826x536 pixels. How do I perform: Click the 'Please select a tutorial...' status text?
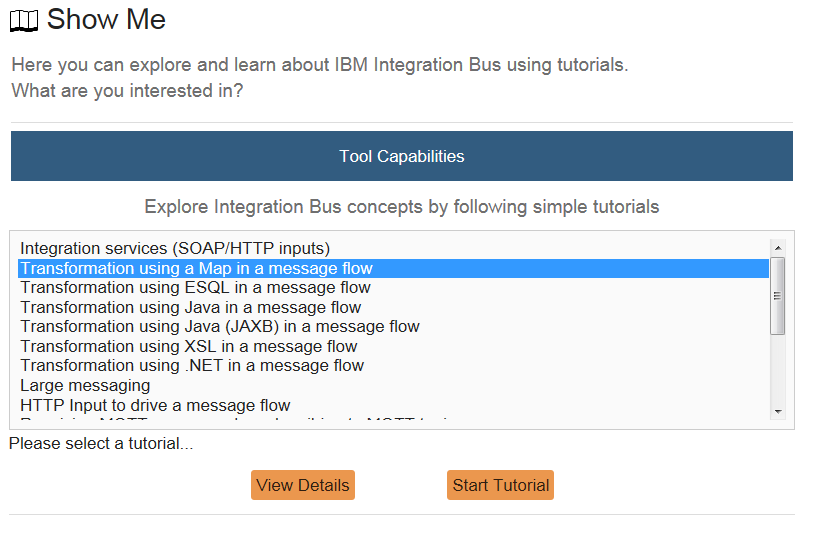pyautogui.click(x=101, y=443)
